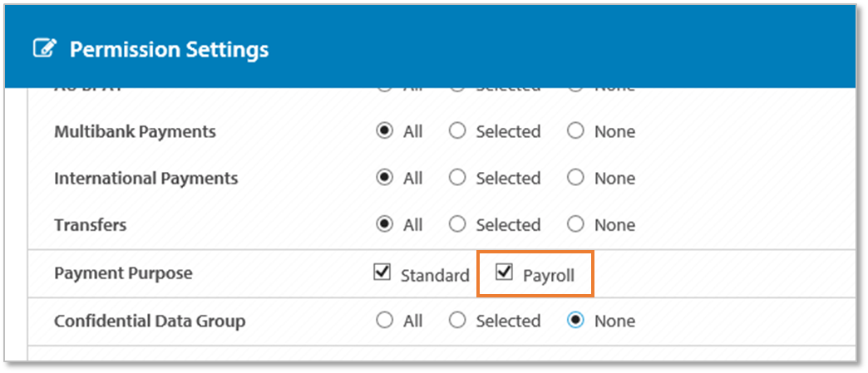Screen dimensions: 868x373
Task: Select All for Multibank Payments
Action: pyautogui.click(x=384, y=131)
